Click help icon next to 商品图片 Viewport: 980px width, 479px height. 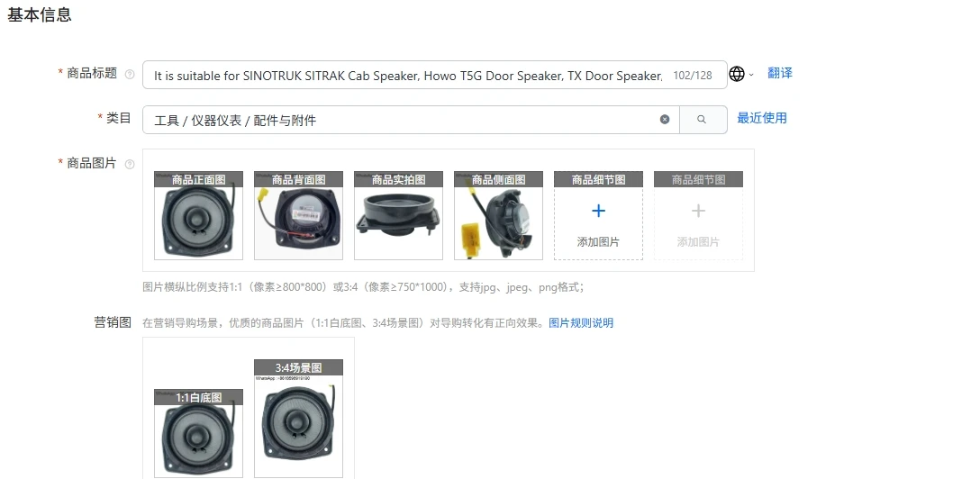(x=130, y=164)
